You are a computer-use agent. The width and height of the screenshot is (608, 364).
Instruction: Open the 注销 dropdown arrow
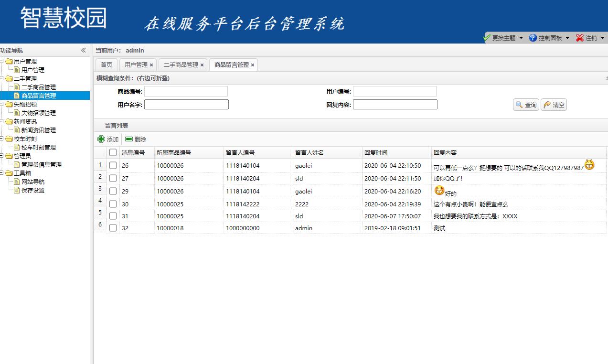(603, 37)
